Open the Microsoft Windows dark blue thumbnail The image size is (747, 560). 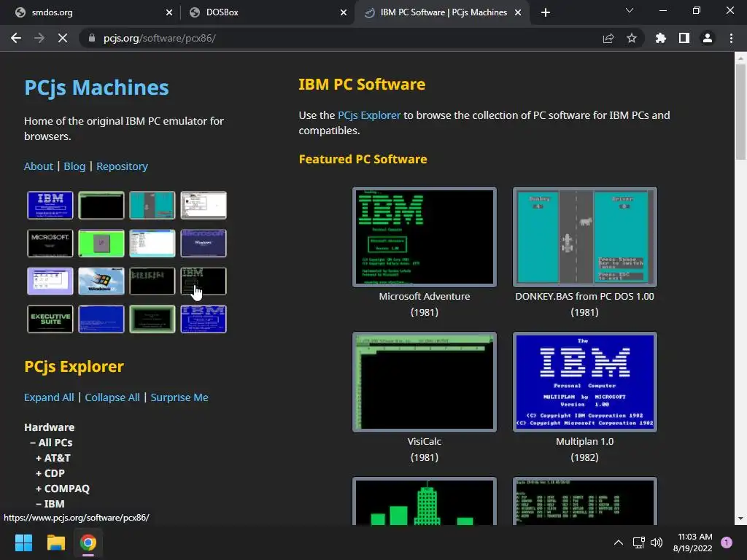[x=204, y=243]
